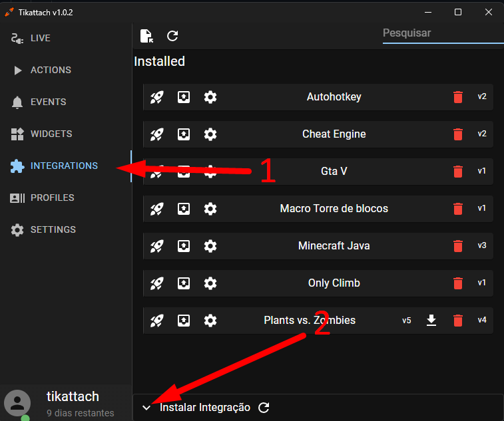Click the 9 dias restantes text
This screenshot has height=421, width=504.
tap(81, 413)
